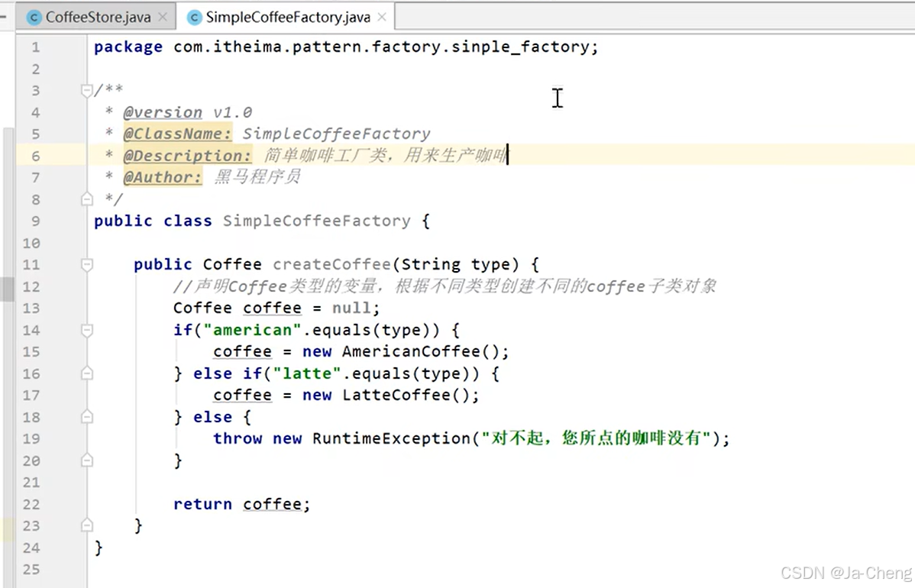This screenshot has width=915, height=588.
Task: Click line number 22 in the gutter
Action: click(31, 504)
